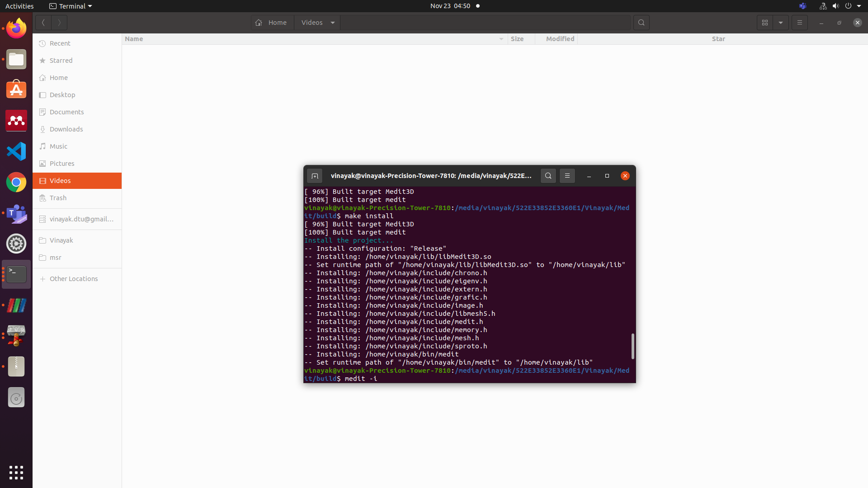This screenshot has height=488, width=868.
Task: Open ParaView icon in the dock
Action: [16, 305]
